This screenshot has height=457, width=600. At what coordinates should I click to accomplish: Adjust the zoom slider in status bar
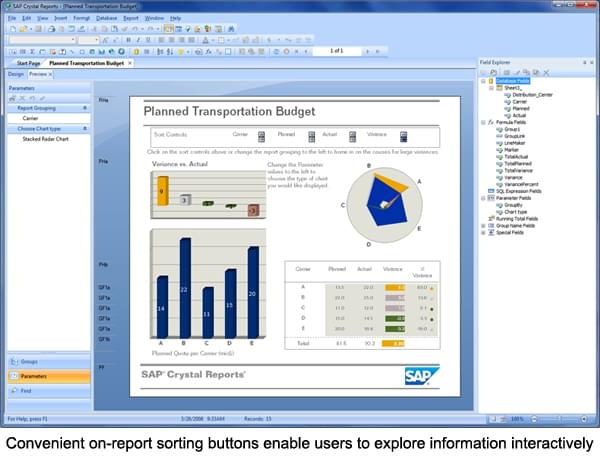pos(559,419)
